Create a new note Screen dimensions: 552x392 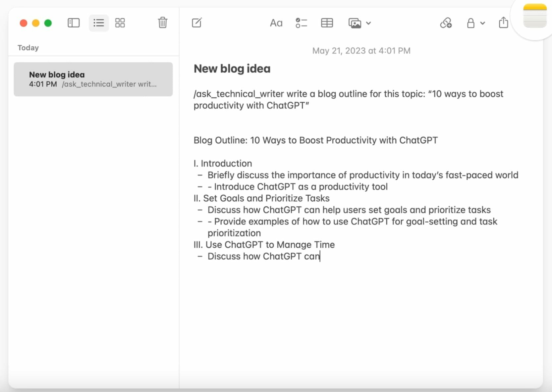(x=197, y=23)
